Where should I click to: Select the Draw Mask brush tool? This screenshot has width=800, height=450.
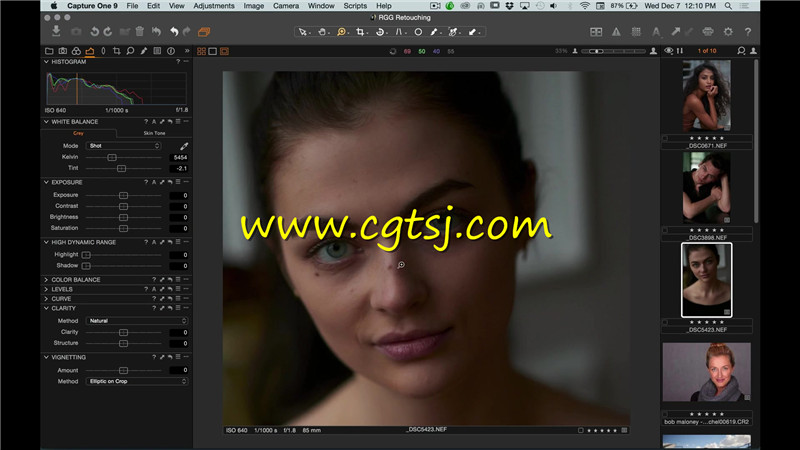[x=434, y=32]
